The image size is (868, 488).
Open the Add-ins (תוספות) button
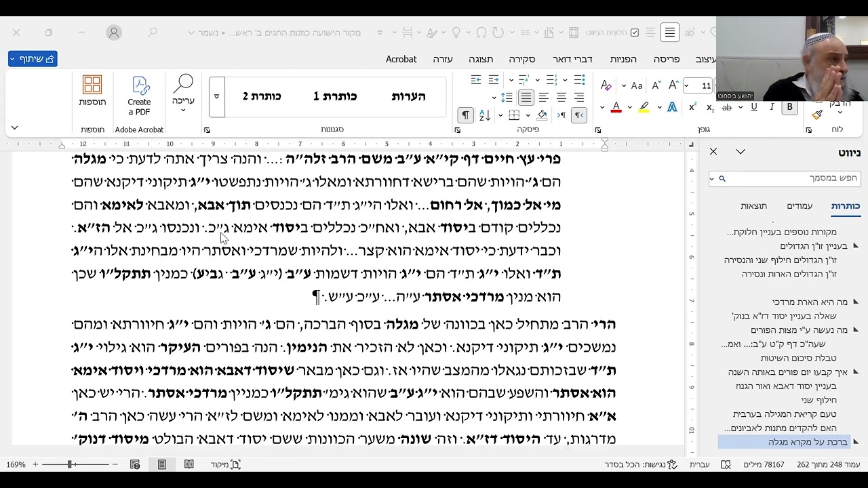[x=92, y=91]
